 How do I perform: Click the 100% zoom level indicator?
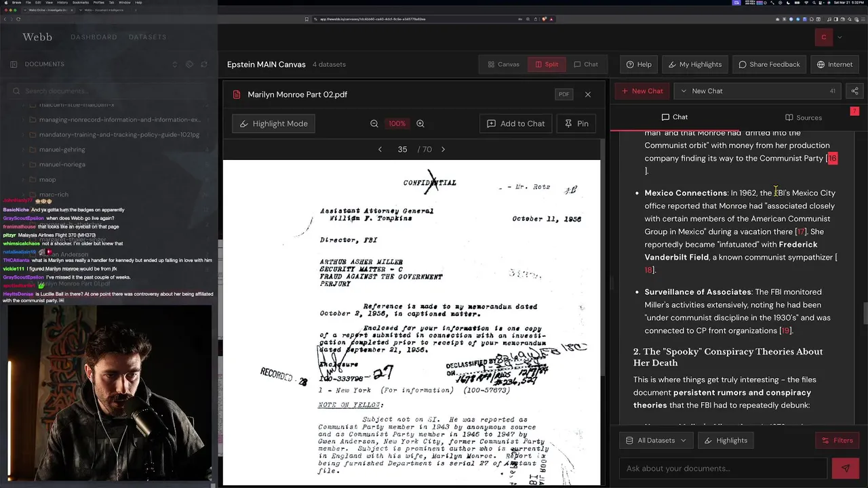click(397, 123)
